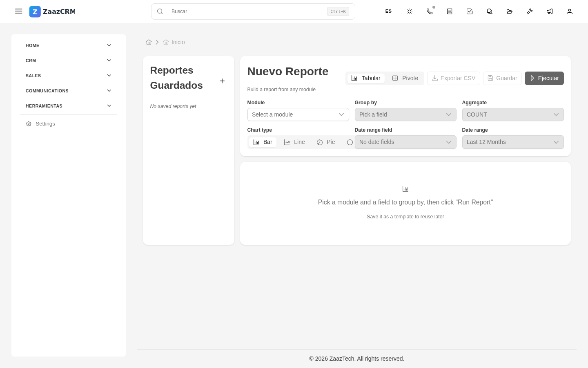This screenshot has width=588, height=368.
Task: Click 'No saved reports yet' text
Action: point(173,106)
